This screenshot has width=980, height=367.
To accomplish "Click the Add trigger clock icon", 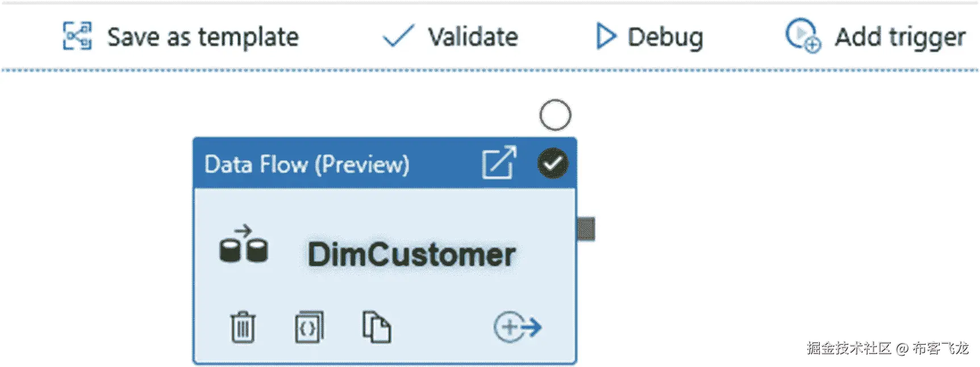I will [803, 36].
